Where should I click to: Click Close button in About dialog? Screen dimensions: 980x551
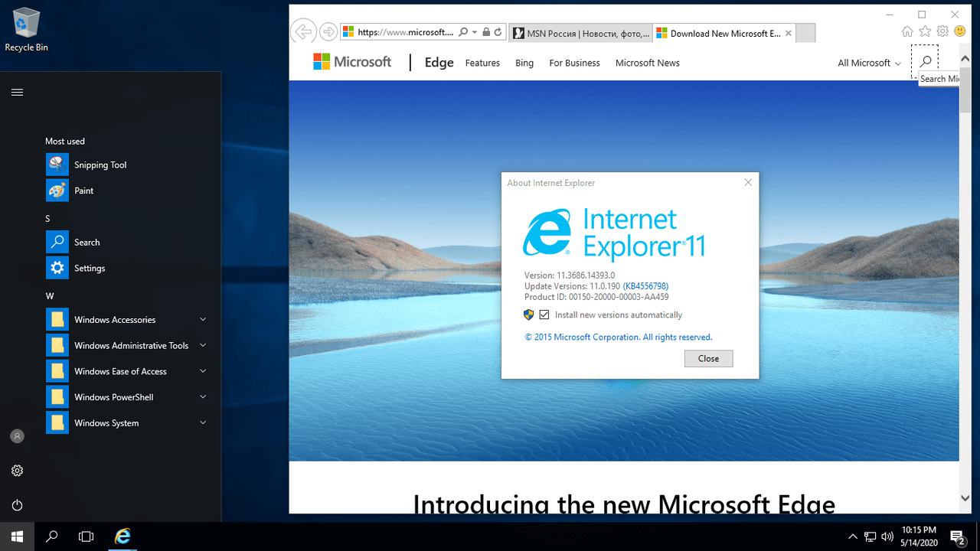[708, 358]
